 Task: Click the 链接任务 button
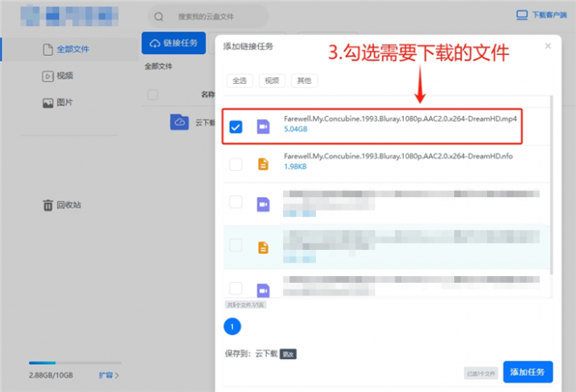tap(174, 43)
